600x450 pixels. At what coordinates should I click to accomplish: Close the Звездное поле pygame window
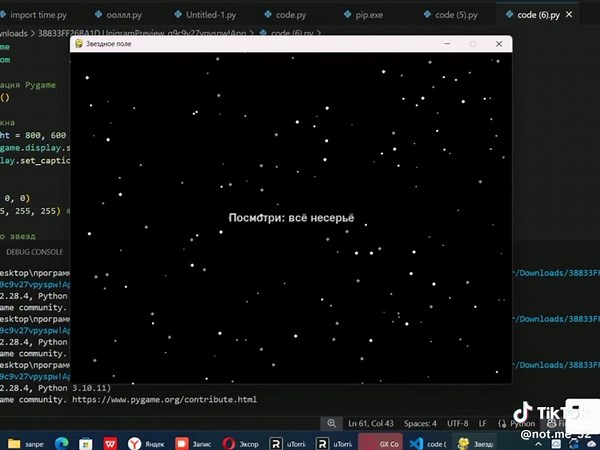pyautogui.click(x=499, y=44)
